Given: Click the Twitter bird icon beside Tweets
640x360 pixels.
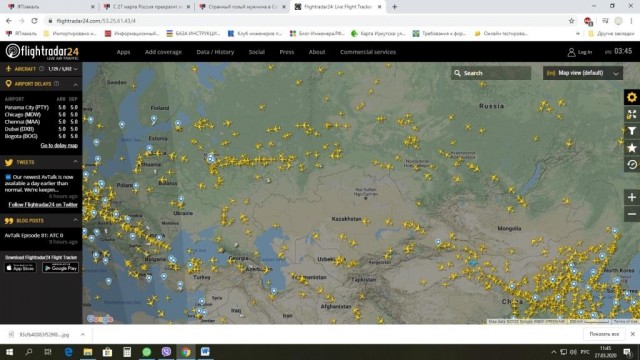Looking at the screenshot, I should coord(9,162).
